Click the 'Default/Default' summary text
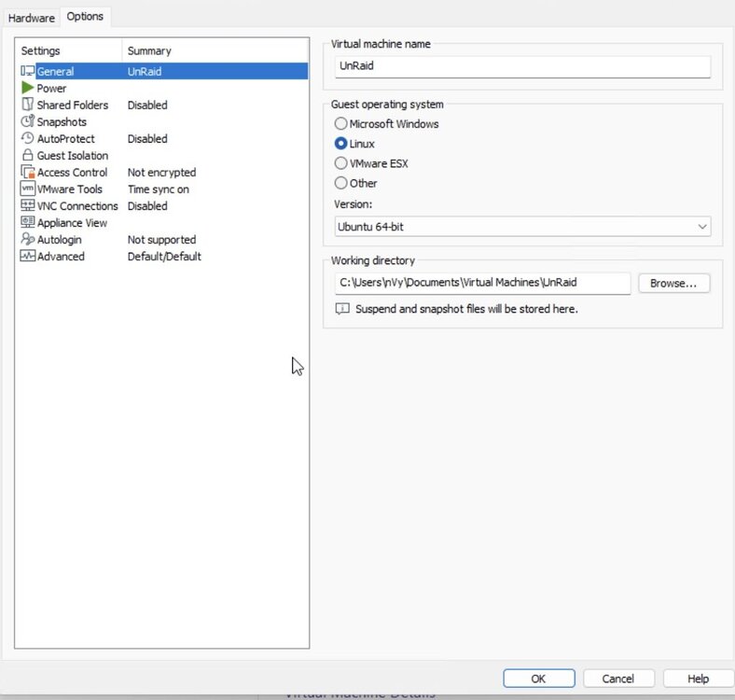 pyautogui.click(x=164, y=256)
